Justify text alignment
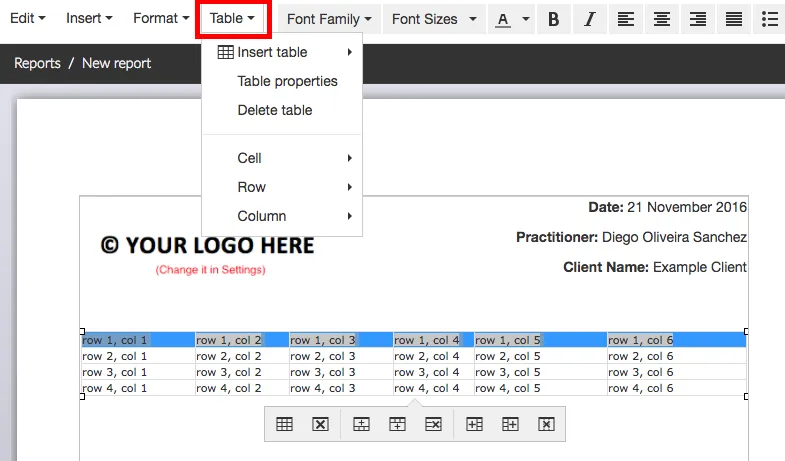The height and width of the screenshot is (461, 785). pos(734,19)
